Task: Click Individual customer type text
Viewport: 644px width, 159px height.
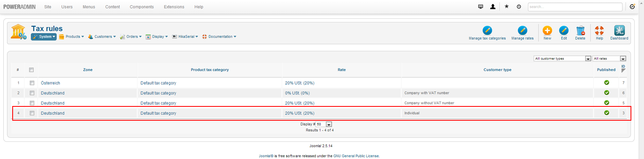Action: click(x=412, y=113)
